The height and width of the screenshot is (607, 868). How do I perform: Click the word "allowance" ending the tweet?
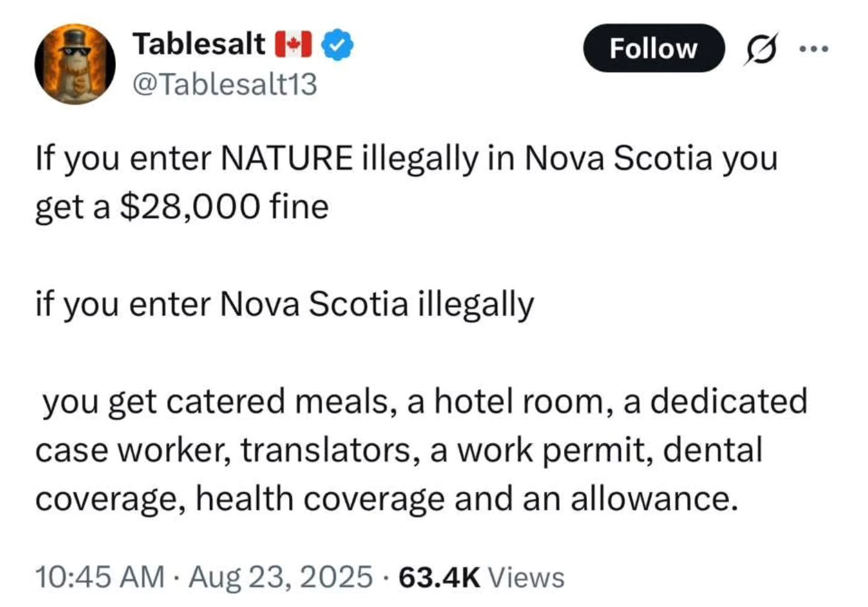click(650, 499)
